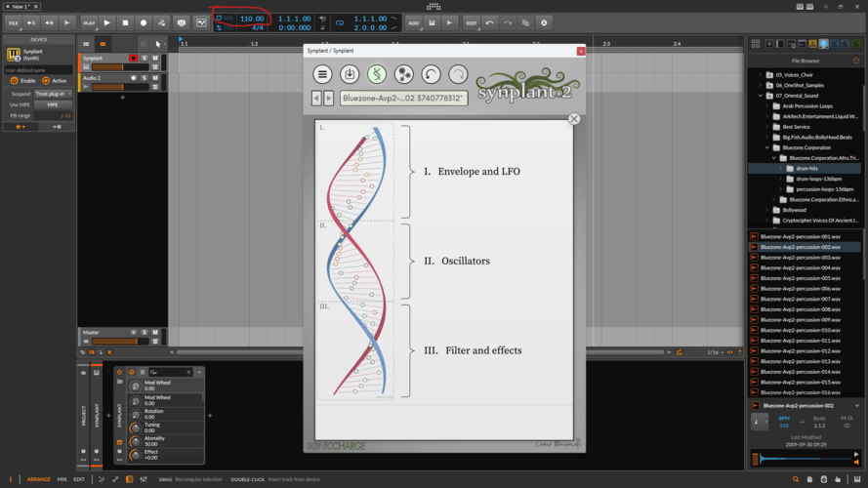Toggle the green DNA helix editor icon
This screenshot has height=488, width=868.
coord(377,74)
